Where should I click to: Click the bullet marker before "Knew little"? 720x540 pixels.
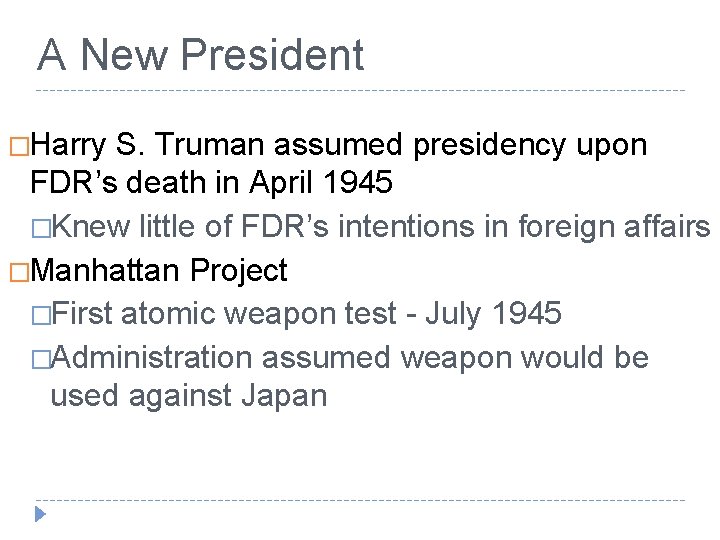pos(39,229)
